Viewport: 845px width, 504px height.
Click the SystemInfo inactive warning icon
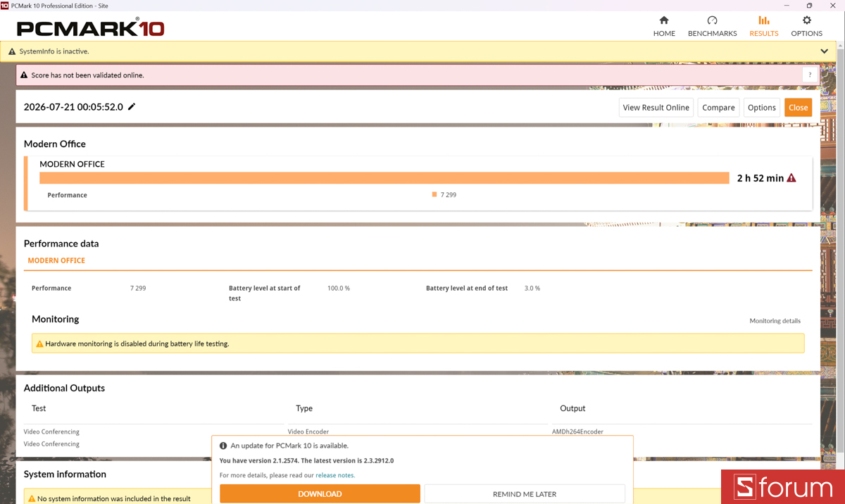point(12,51)
